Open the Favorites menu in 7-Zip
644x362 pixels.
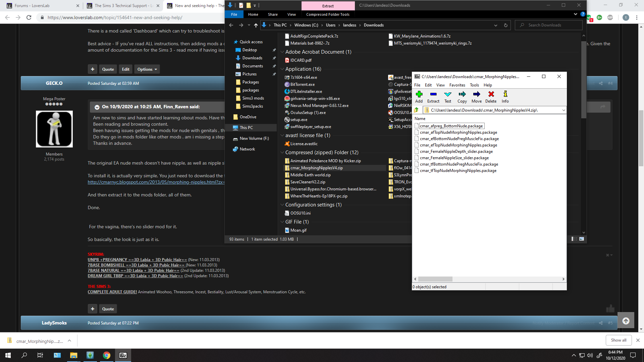point(457,85)
